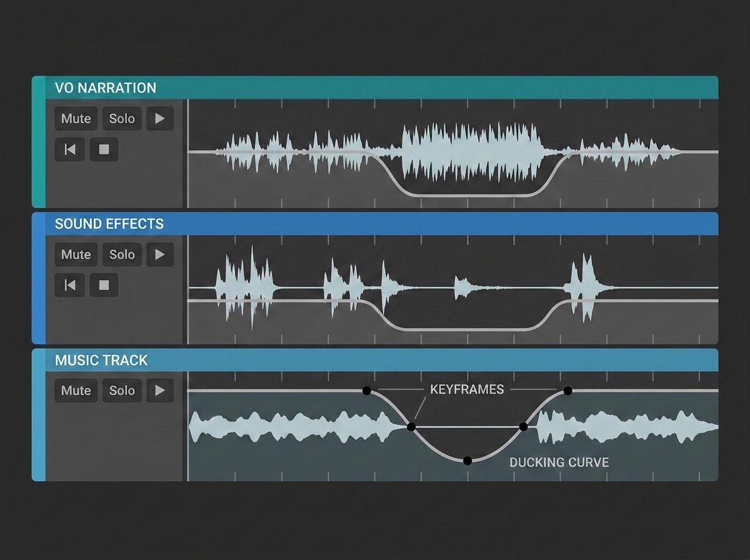Mute the Music Track
The image size is (750, 560).
click(76, 391)
